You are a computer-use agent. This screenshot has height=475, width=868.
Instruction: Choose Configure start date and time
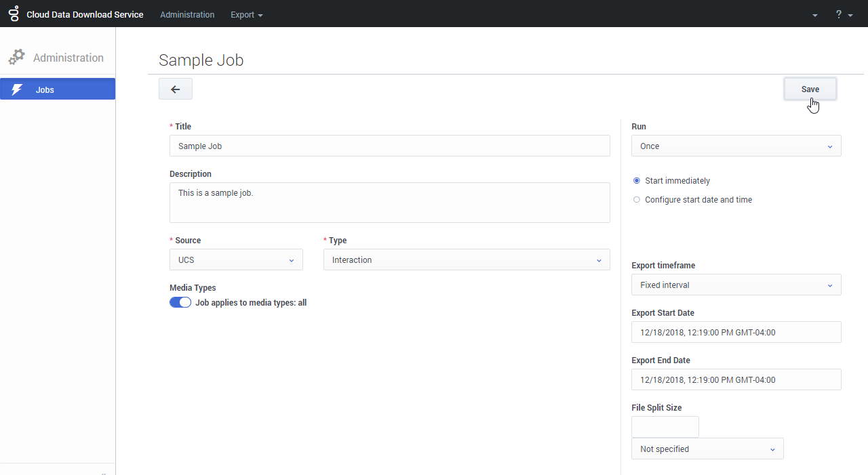pyautogui.click(x=636, y=200)
